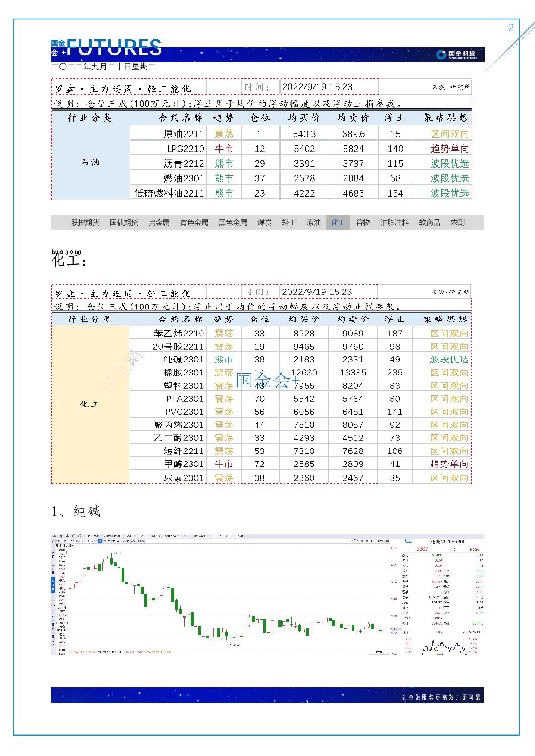This screenshot has height=756, width=535.
Task: Select the 软商品 tab
Action: (429, 222)
